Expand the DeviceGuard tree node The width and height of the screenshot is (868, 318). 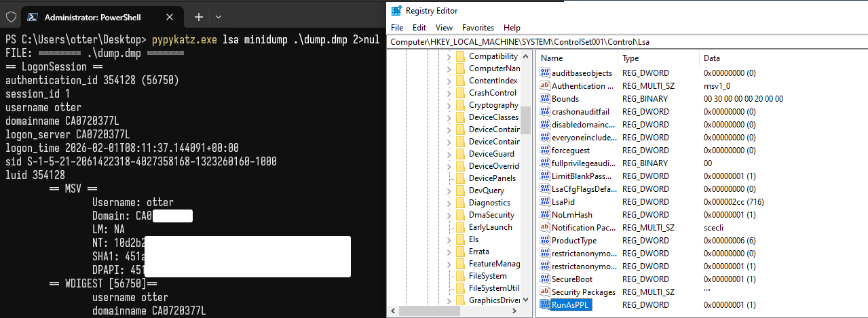click(449, 154)
